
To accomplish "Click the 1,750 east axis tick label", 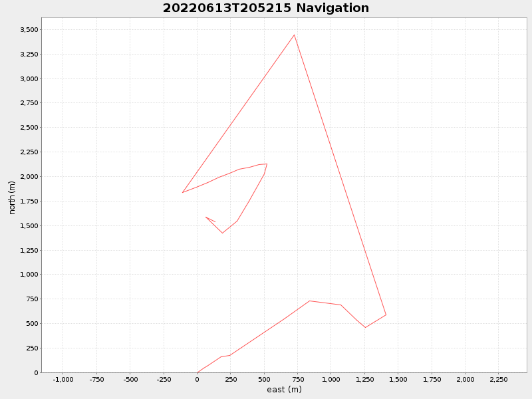I will point(432,379).
